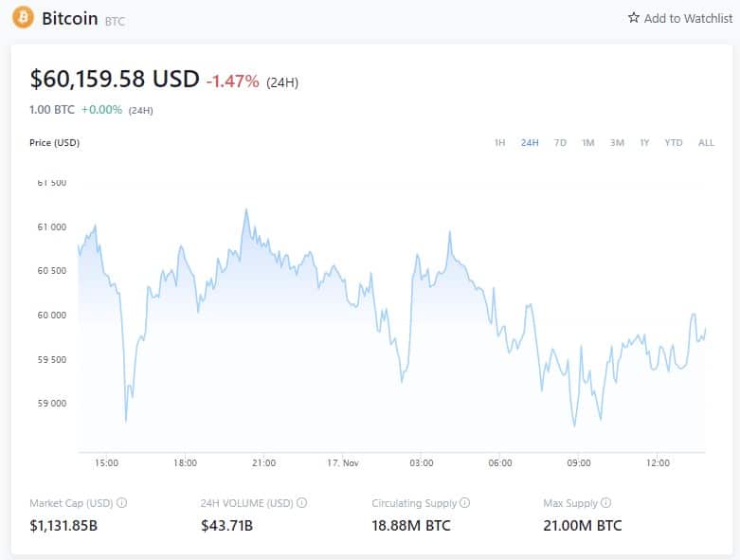Click the Add to Watchlist link

tap(680, 18)
